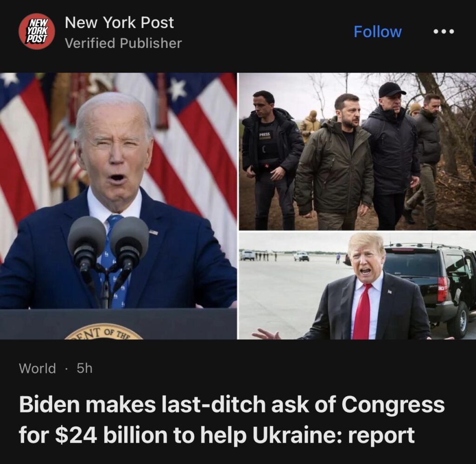The image size is (476, 464).
Task: Click the twin microphones in the podium photo
Action: (108, 243)
